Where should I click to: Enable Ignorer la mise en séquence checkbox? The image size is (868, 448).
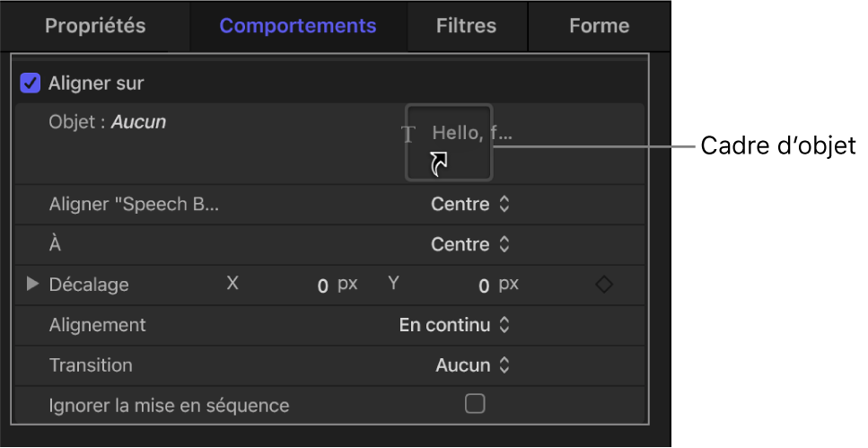pyautogui.click(x=475, y=404)
